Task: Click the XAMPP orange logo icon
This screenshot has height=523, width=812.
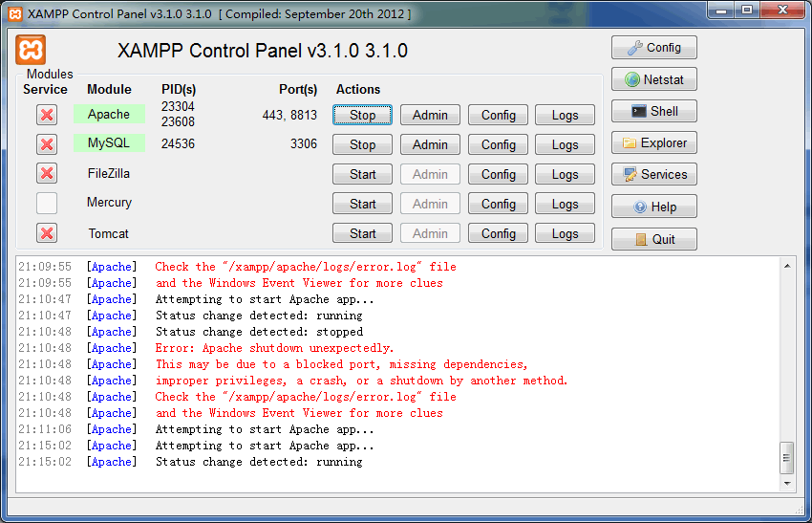Action: pyautogui.click(x=31, y=50)
